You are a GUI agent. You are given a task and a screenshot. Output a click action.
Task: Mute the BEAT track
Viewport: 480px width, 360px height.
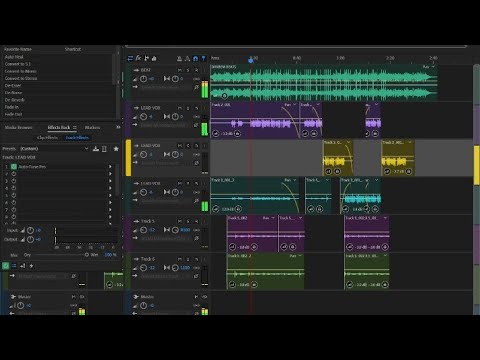point(180,70)
